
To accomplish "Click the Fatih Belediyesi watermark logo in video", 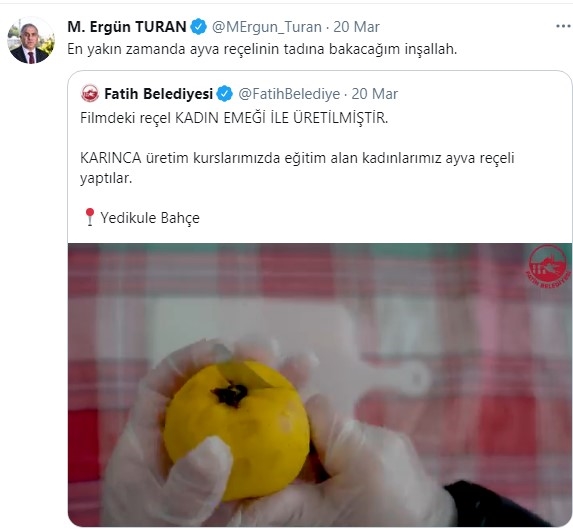I will point(548,267).
